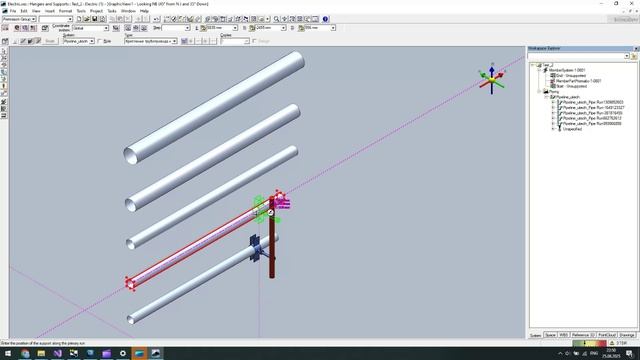Click the Finish button
The height and width of the screenshot is (360, 640).
(50, 41)
